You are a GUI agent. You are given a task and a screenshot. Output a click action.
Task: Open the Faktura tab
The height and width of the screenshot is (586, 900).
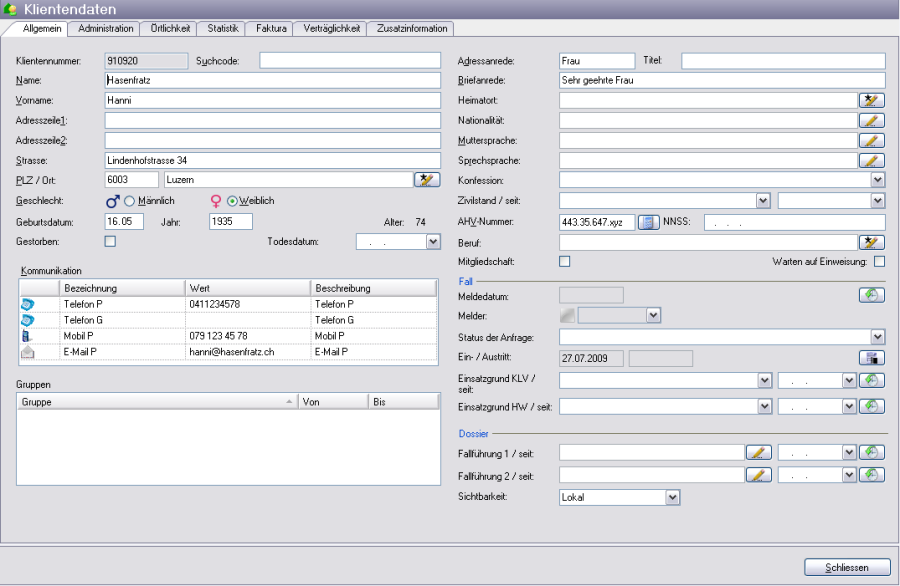click(x=271, y=29)
